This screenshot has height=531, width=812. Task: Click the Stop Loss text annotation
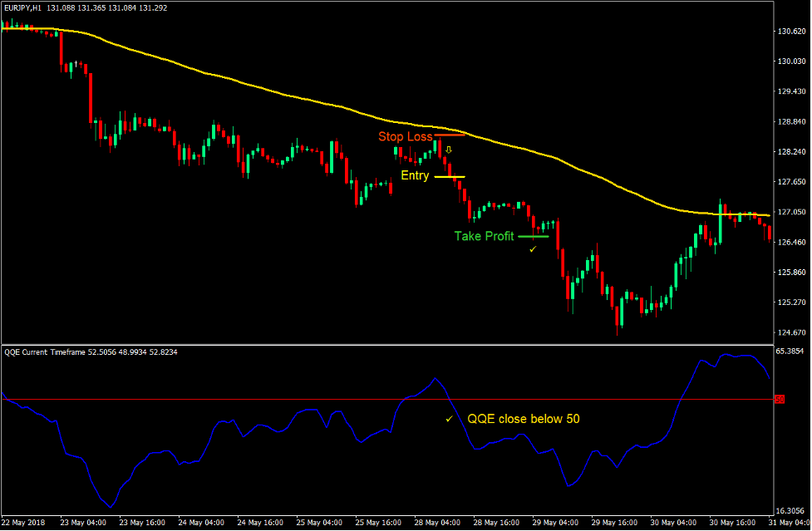coord(405,136)
